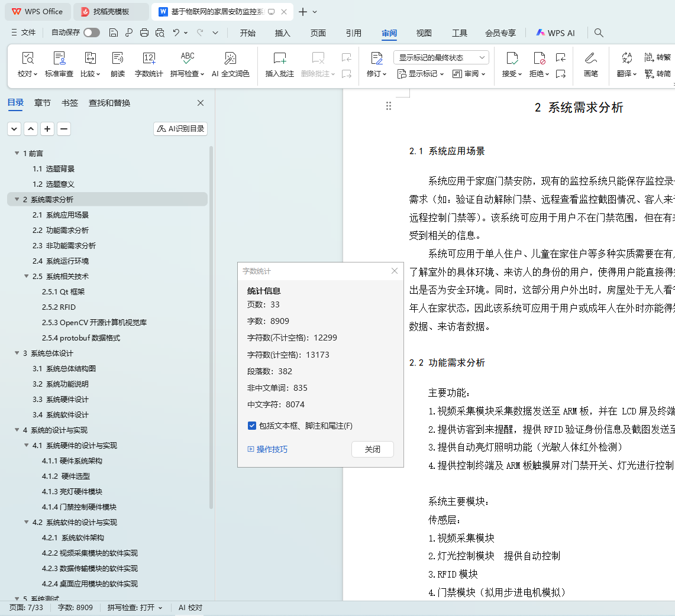Image resolution: width=675 pixels, height=616 pixels.
Task: Switch to the 插入 ribbon tab
Action: [x=283, y=33]
